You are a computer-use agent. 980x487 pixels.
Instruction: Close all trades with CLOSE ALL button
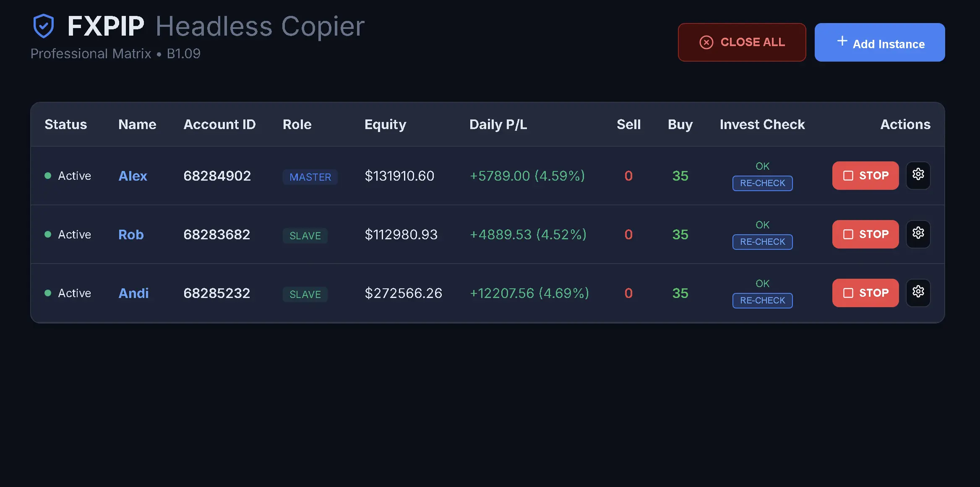742,42
